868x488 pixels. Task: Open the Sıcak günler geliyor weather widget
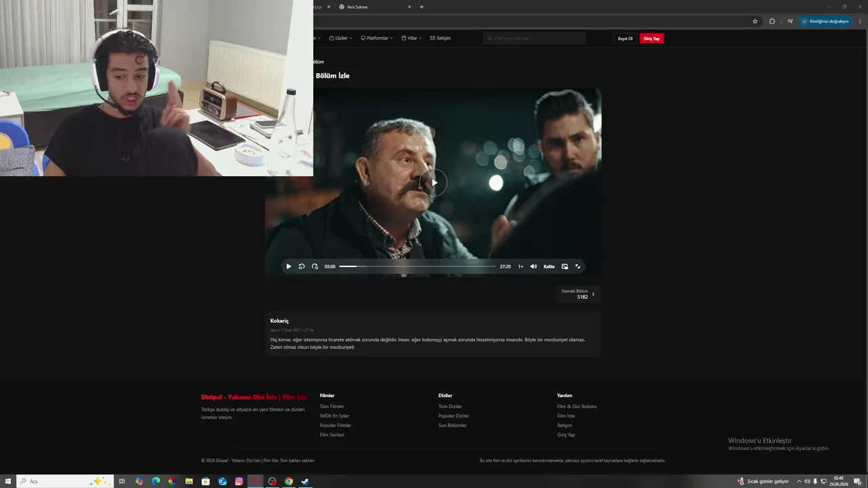coord(763,481)
